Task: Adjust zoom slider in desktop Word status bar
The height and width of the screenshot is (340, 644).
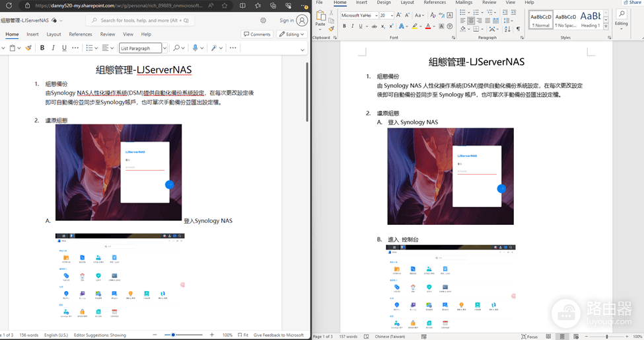Action: coord(606,336)
